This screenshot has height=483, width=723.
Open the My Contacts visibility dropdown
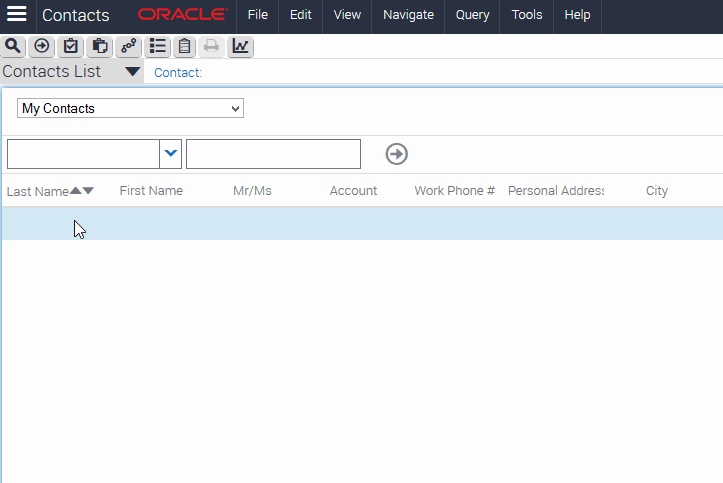(x=130, y=108)
